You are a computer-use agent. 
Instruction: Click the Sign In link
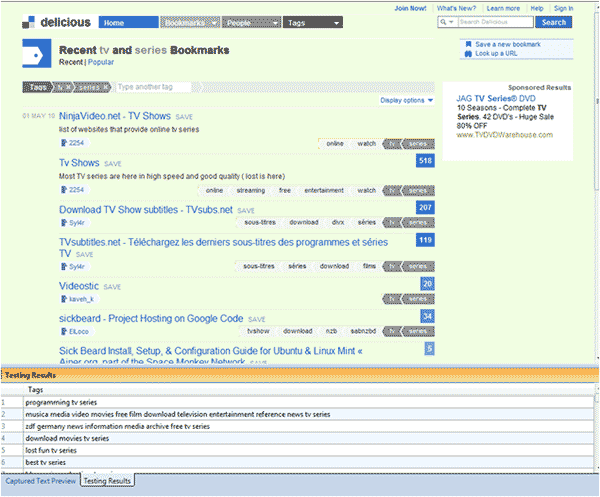point(563,8)
